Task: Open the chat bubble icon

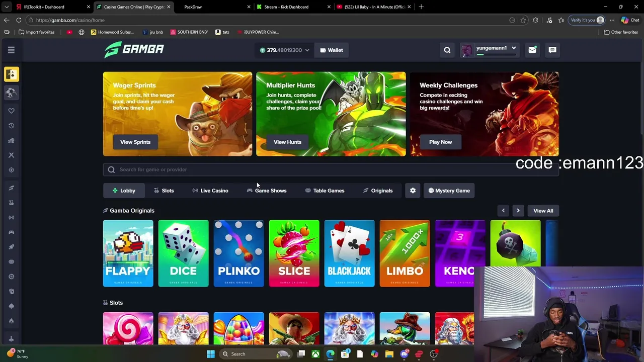Action: coord(552,50)
